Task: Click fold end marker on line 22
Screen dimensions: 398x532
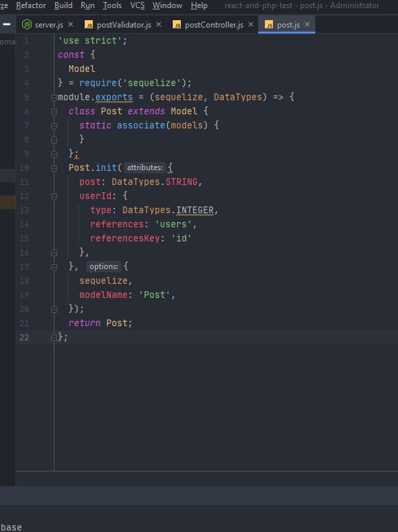Action: pos(54,338)
